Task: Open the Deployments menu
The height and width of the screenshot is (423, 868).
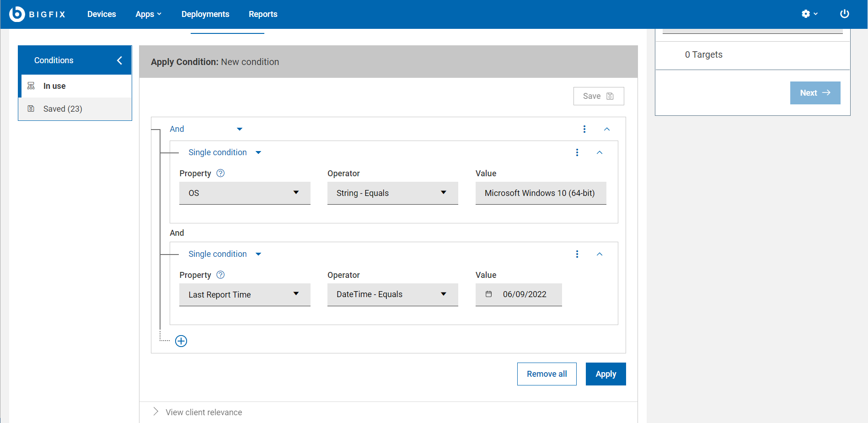Action: click(x=205, y=14)
